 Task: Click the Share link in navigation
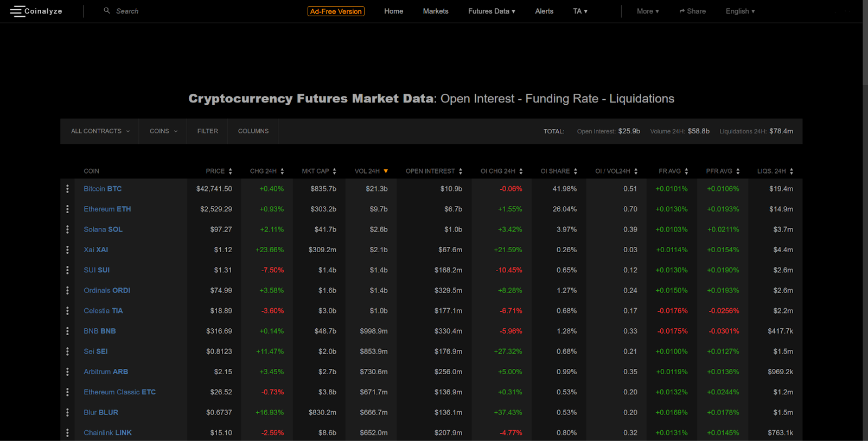692,11
